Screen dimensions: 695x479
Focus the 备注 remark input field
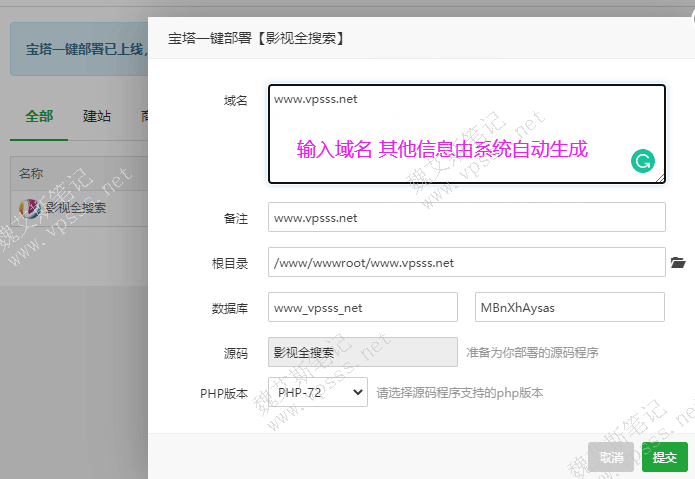click(x=467, y=217)
